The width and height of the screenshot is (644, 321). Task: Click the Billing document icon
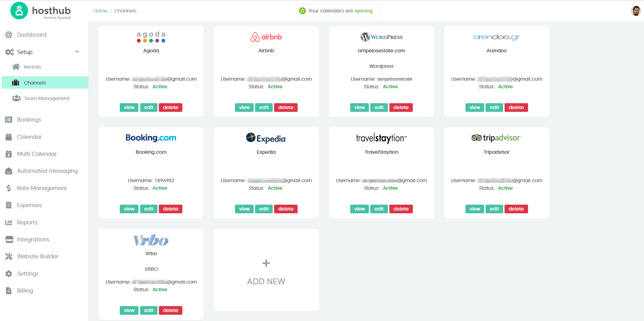click(x=9, y=291)
